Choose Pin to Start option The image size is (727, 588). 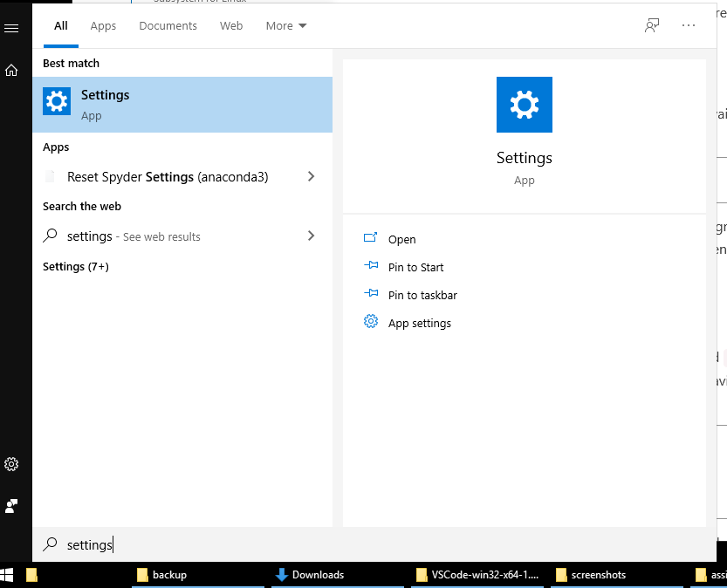click(x=415, y=267)
